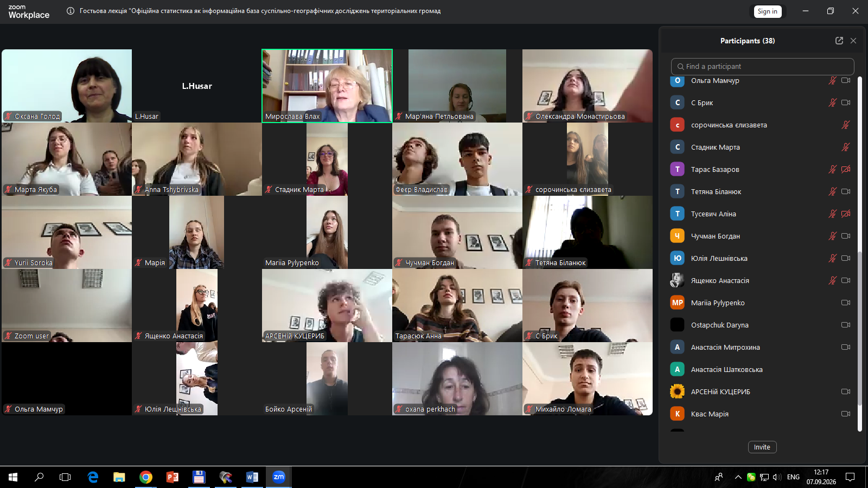Click the Invite button
The height and width of the screenshot is (488, 868).
click(762, 447)
